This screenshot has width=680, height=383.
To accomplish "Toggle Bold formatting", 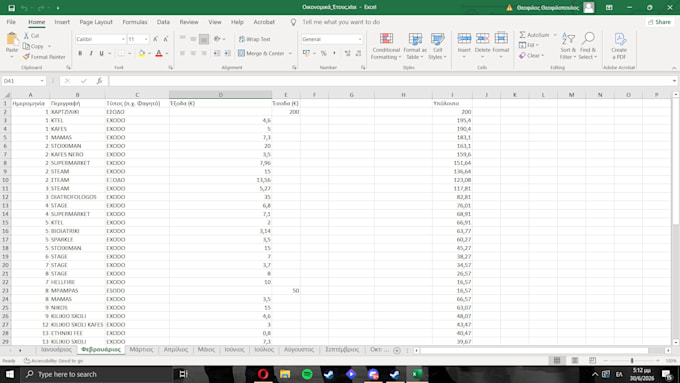I will [x=80, y=53].
